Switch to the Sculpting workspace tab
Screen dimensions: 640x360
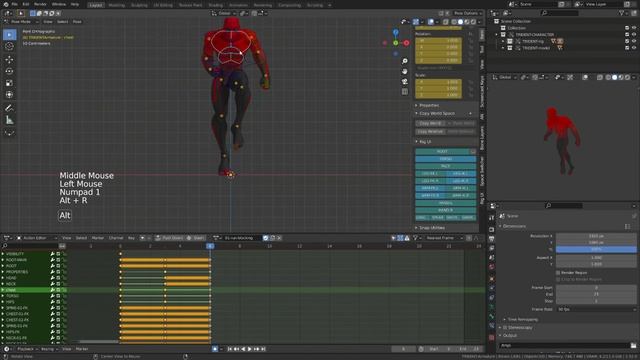pyautogui.click(x=139, y=5)
